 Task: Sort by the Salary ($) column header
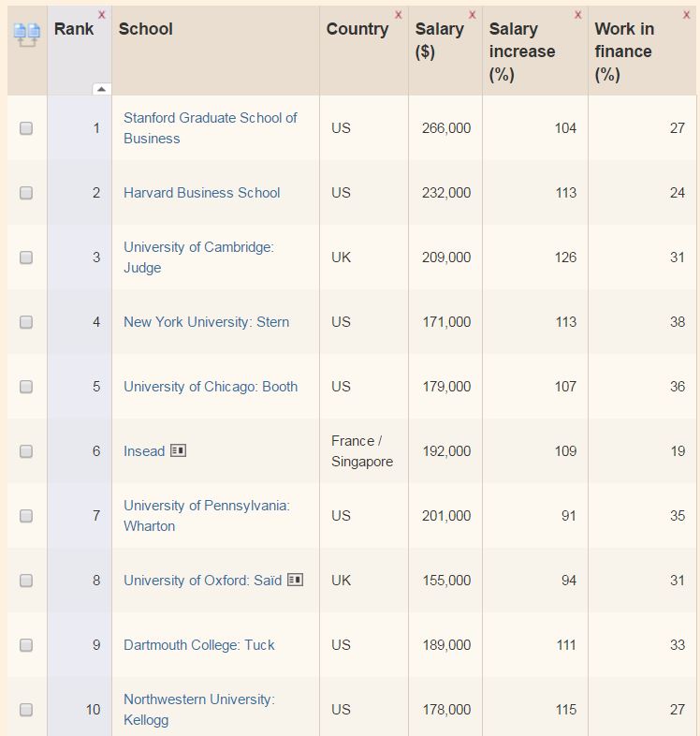(x=439, y=40)
